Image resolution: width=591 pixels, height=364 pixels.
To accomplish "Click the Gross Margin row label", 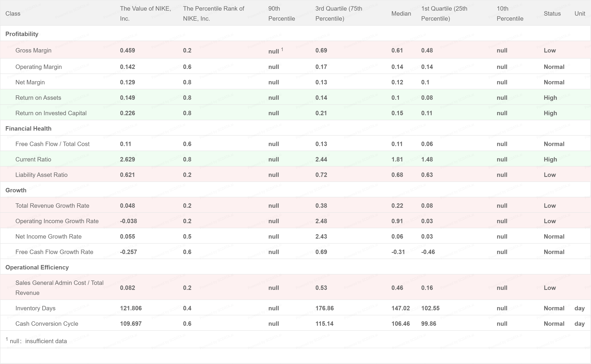I will (33, 50).
